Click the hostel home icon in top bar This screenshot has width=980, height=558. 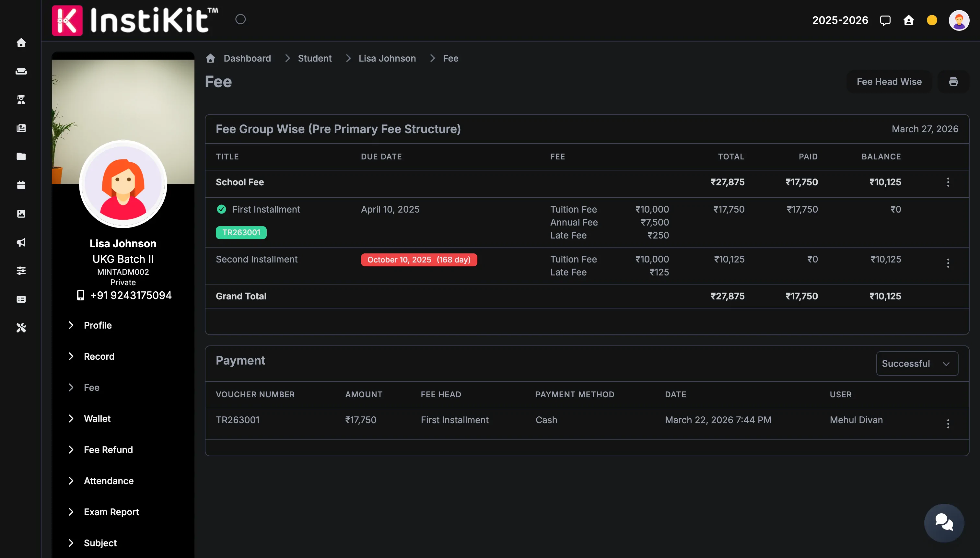(x=909, y=20)
